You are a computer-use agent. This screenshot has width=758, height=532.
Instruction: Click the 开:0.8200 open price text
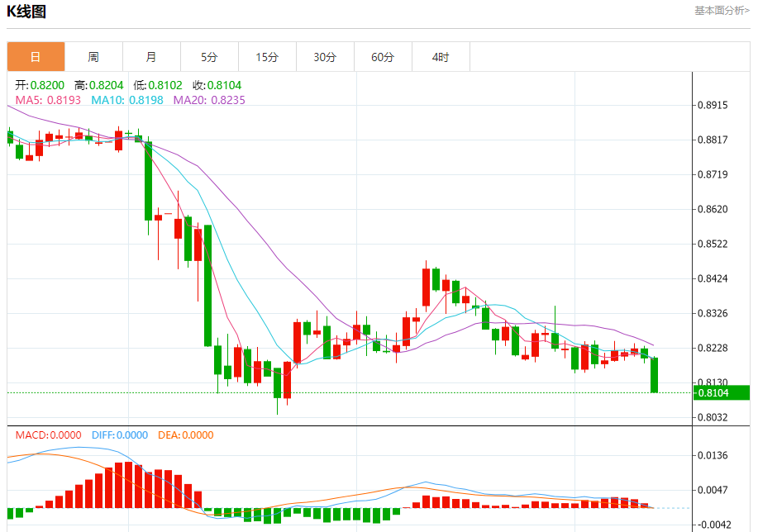(x=40, y=86)
